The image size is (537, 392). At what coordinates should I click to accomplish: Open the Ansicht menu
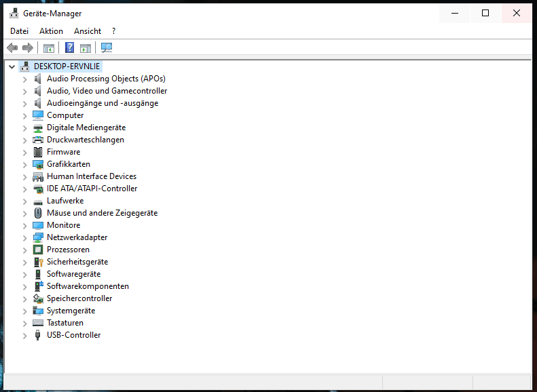point(88,31)
